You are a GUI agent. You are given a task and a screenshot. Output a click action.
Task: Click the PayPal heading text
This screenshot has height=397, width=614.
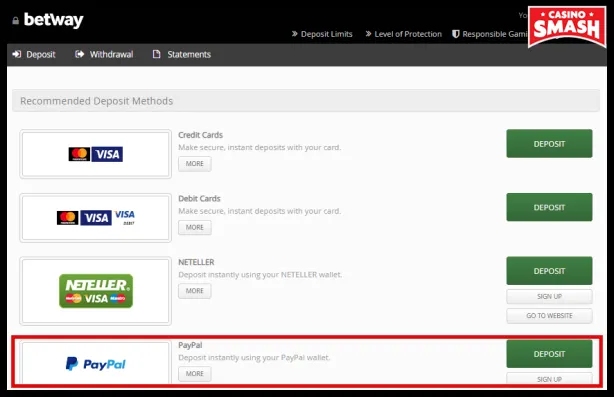click(190, 345)
